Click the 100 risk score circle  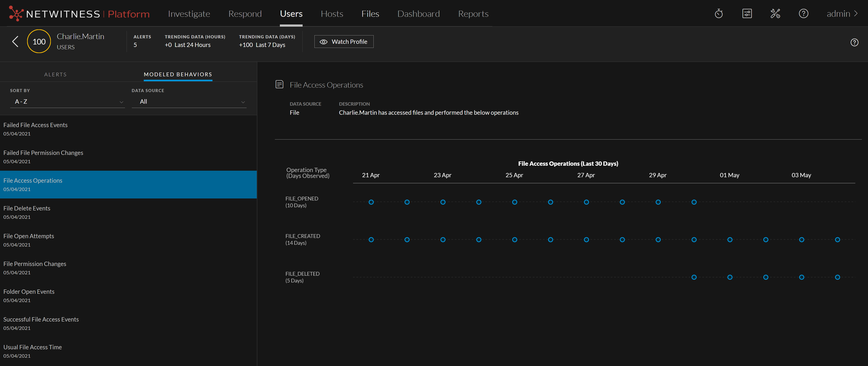(39, 41)
